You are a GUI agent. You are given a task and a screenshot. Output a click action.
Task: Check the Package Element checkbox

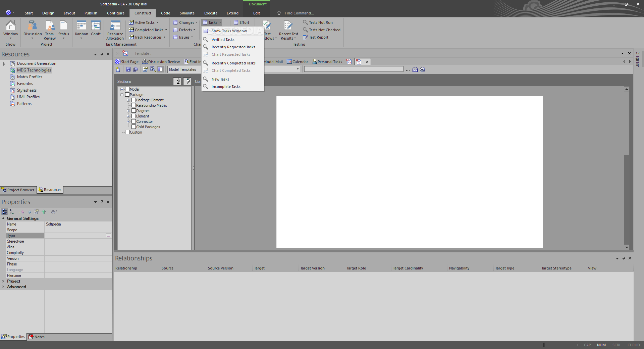pyautogui.click(x=133, y=100)
